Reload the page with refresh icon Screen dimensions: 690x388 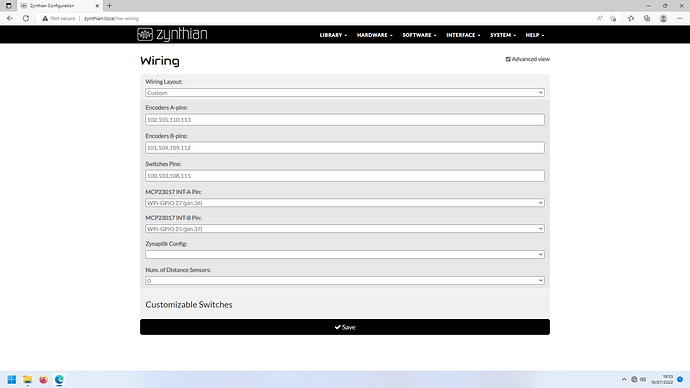(26, 18)
